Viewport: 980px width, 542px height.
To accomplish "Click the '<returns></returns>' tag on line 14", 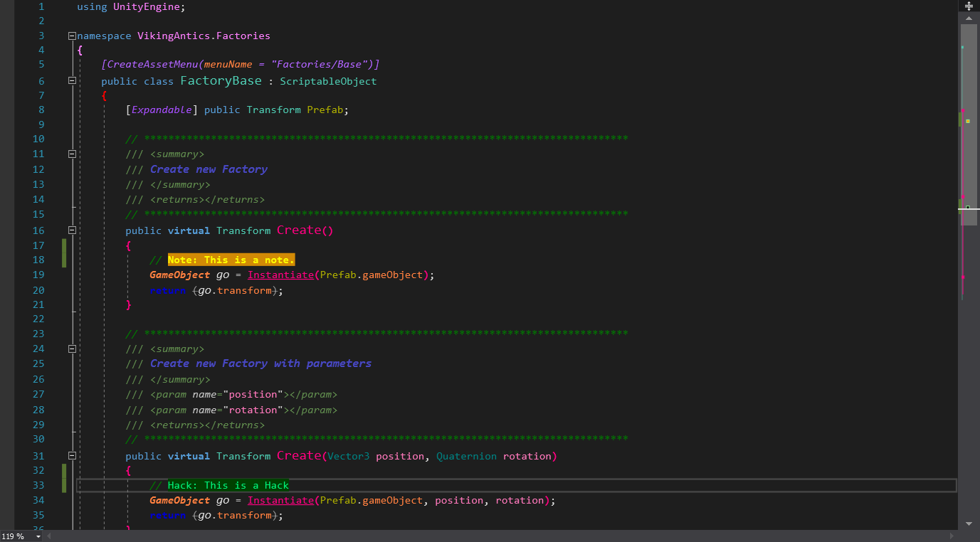I will (207, 200).
